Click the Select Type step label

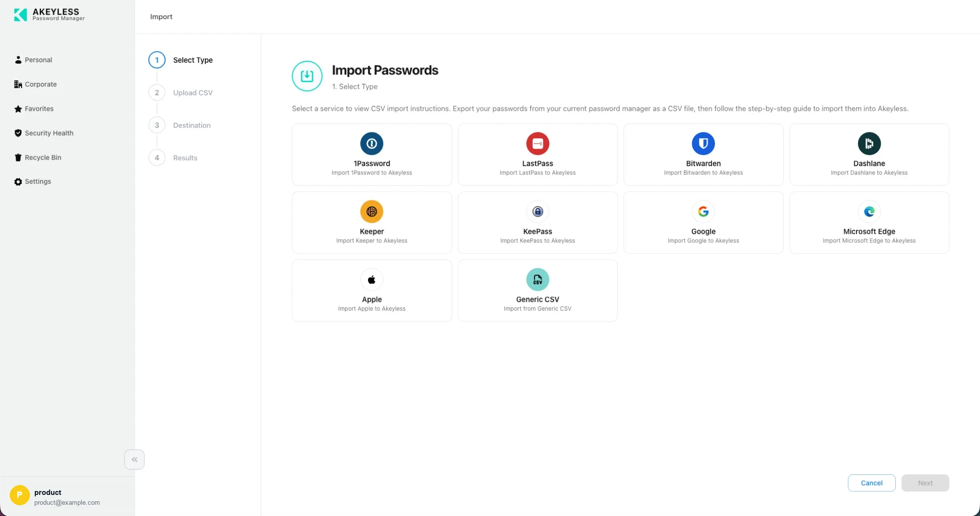coord(193,60)
